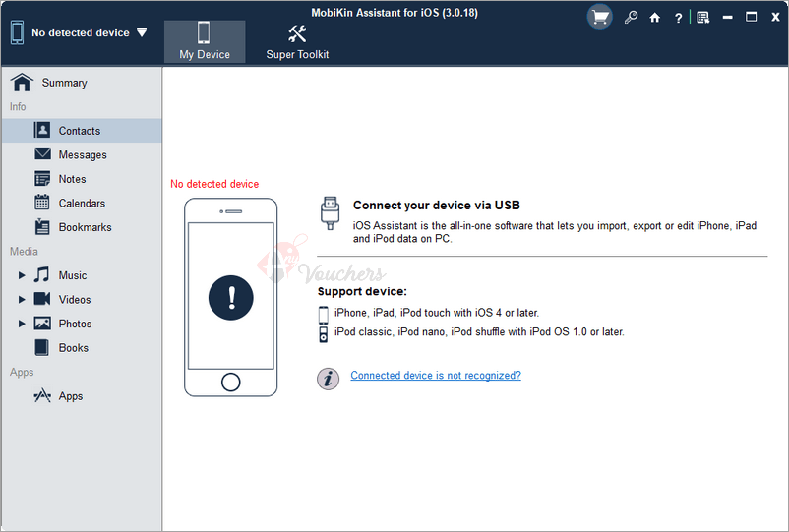Open the feedback menu icon in title bar
789x532 pixels.
(x=702, y=17)
